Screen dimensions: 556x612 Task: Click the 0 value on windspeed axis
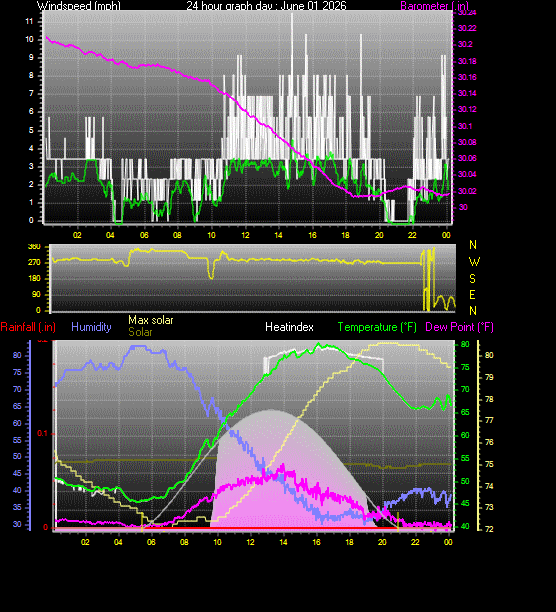click(x=31, y=221)
